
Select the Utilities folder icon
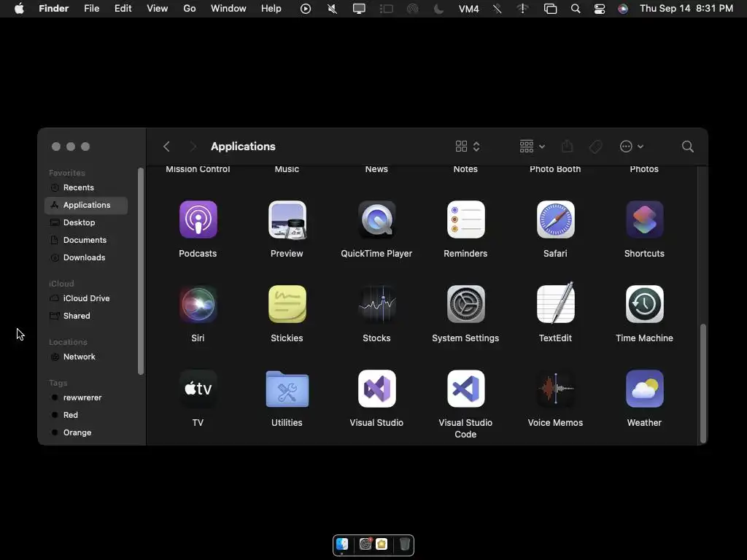(287, 389)
